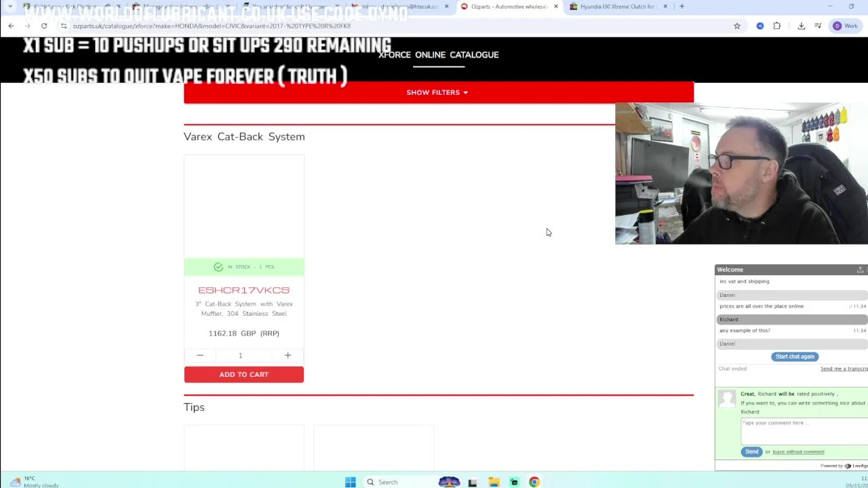Click the In Stock checkmark icon
The image size is (868, 488).
coord(218,267)
